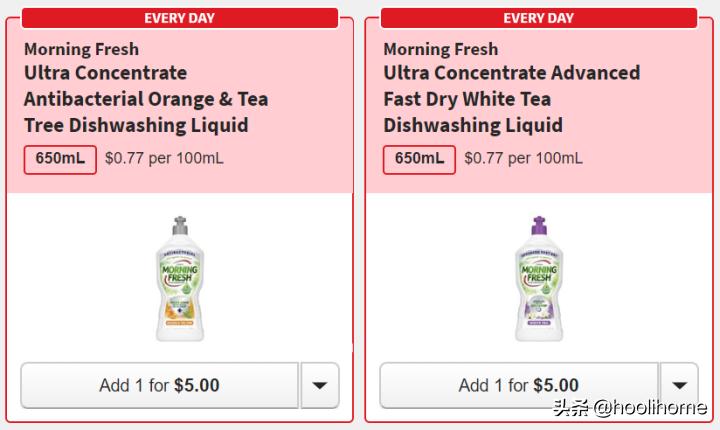Click unit price text under Orange & Tea Tree
Screen dimensions: 720x430
(x=164, y=159)
